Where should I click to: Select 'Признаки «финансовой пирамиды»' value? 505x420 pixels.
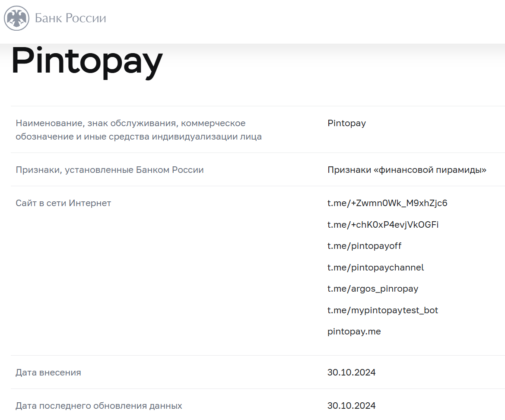pos(407,170)
